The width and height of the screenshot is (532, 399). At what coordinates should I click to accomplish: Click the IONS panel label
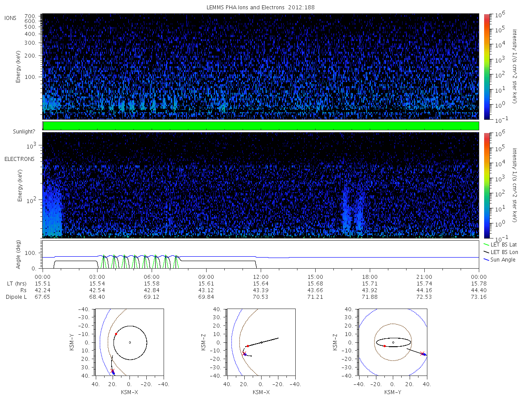(10, 18)
